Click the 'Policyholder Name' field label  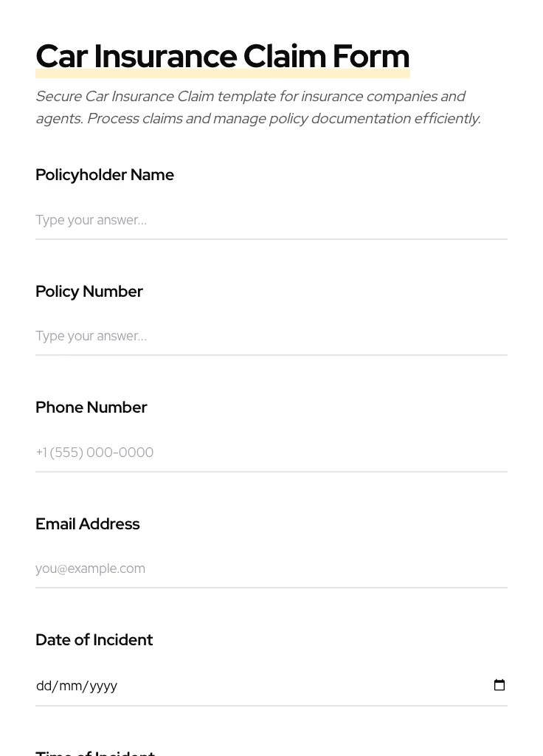click(105, 175)
